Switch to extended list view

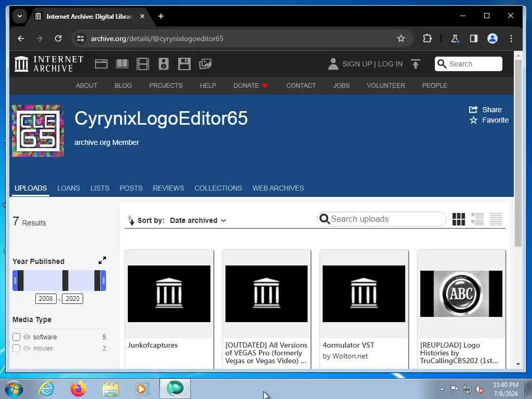[x=477, y=219]
